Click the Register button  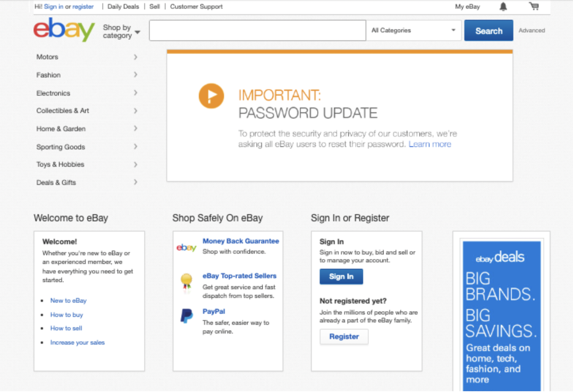point(344,337)
